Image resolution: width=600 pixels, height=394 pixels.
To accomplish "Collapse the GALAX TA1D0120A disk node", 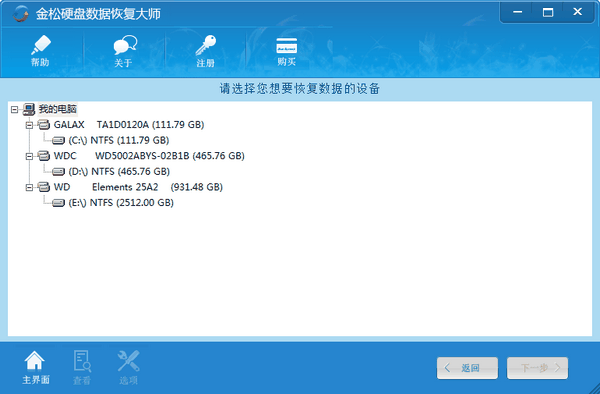I will coord(29,125).
